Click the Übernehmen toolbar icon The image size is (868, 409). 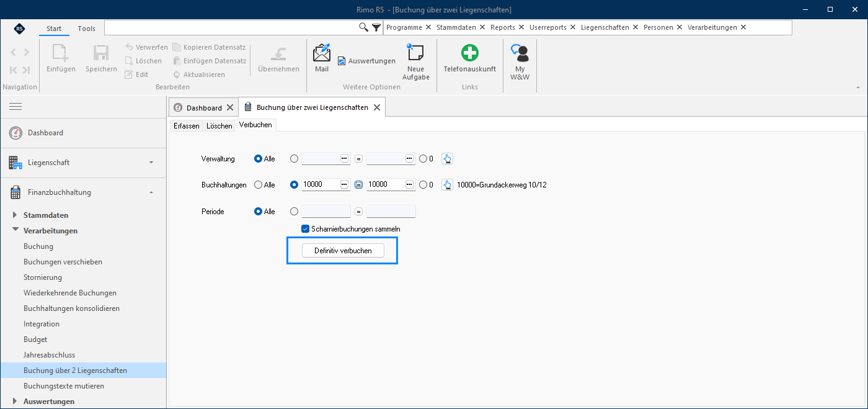[x=278, y=53]
